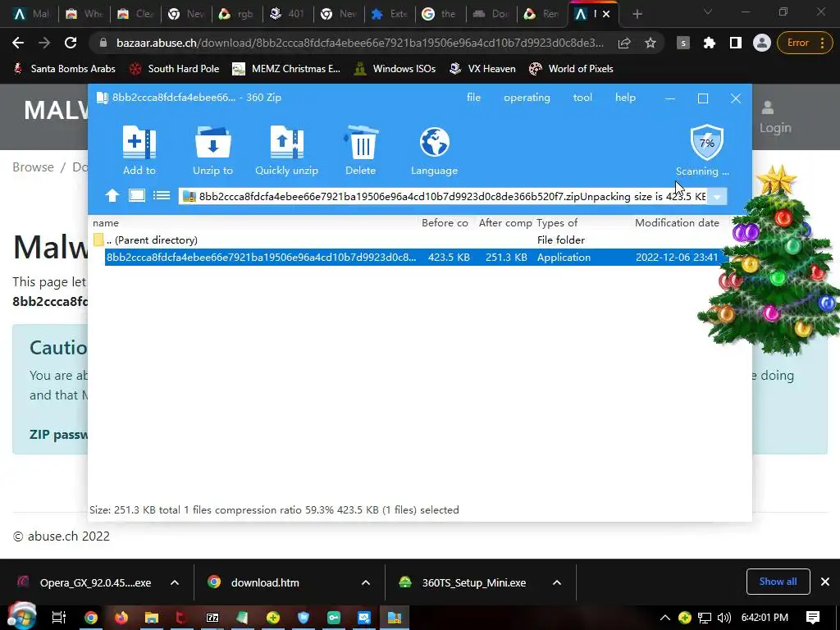Open a new Chrome tab
Viewport: 840px width, 630px height.
637,14
